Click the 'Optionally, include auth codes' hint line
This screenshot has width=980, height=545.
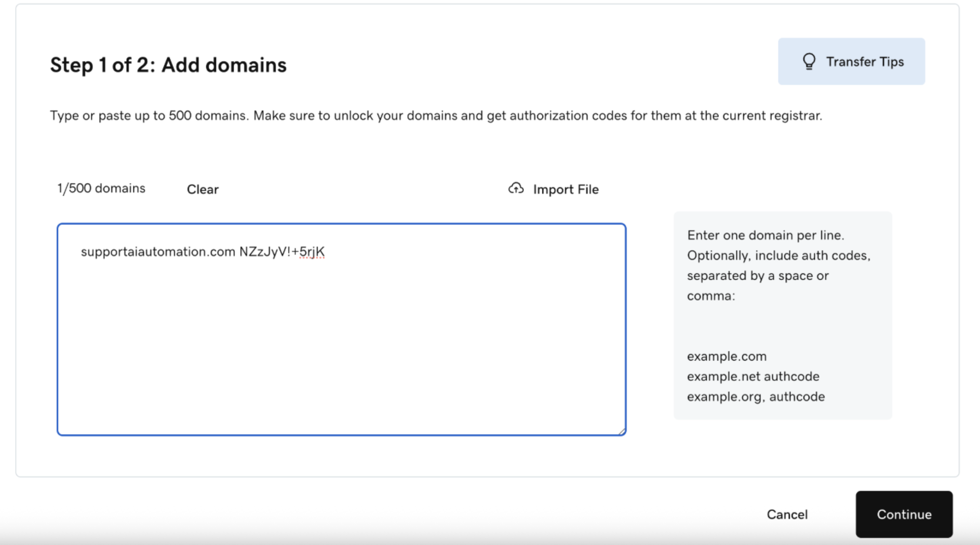click(x=778, y=255)
